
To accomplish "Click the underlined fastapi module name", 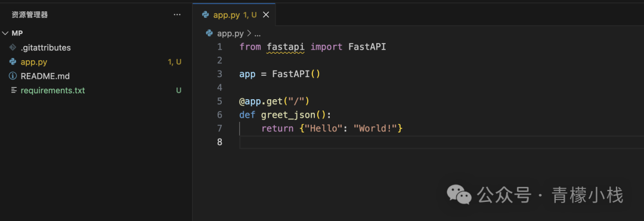I will click(286, 47).
